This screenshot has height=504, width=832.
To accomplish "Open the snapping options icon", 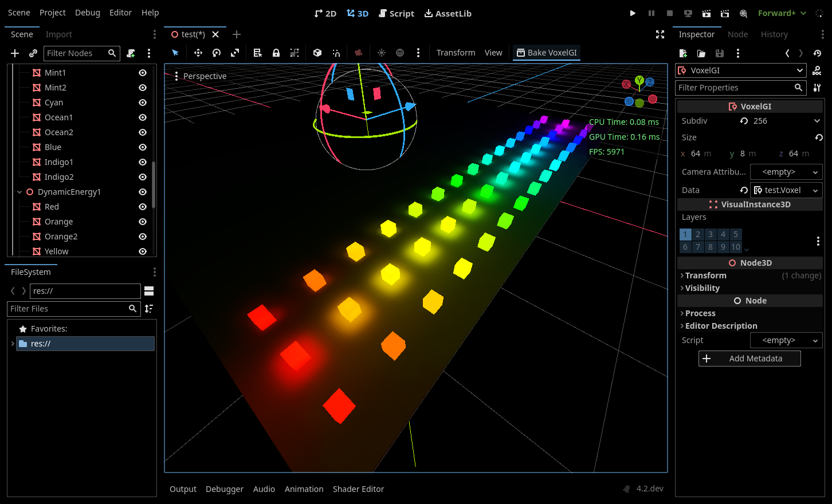I will pos(336,53).
